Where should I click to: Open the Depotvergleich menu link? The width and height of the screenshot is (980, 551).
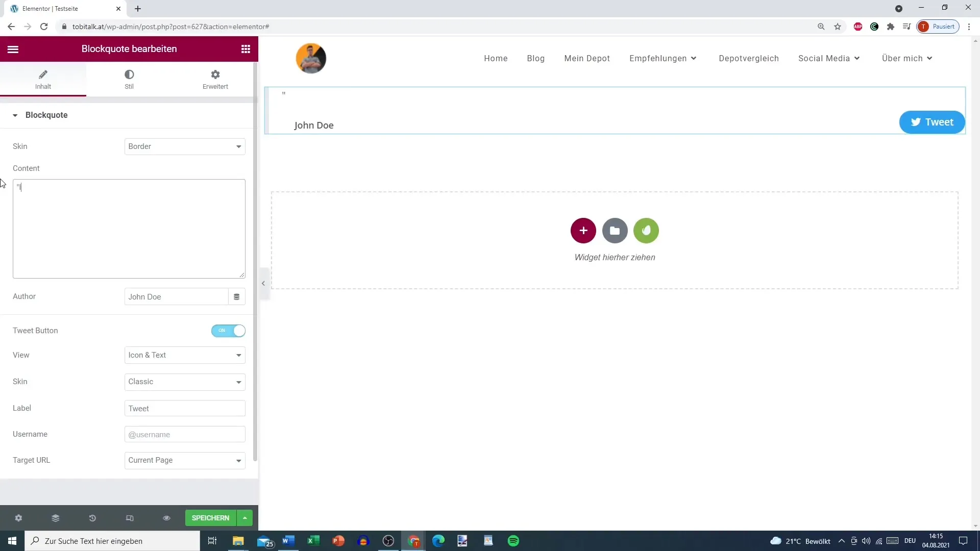[x=749, y=58]
